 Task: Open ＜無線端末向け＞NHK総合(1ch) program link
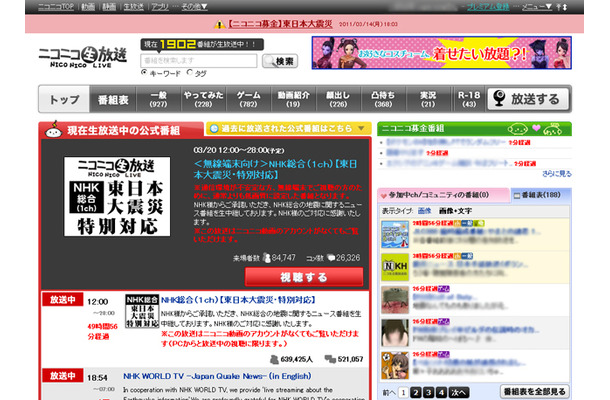point(275,169)
